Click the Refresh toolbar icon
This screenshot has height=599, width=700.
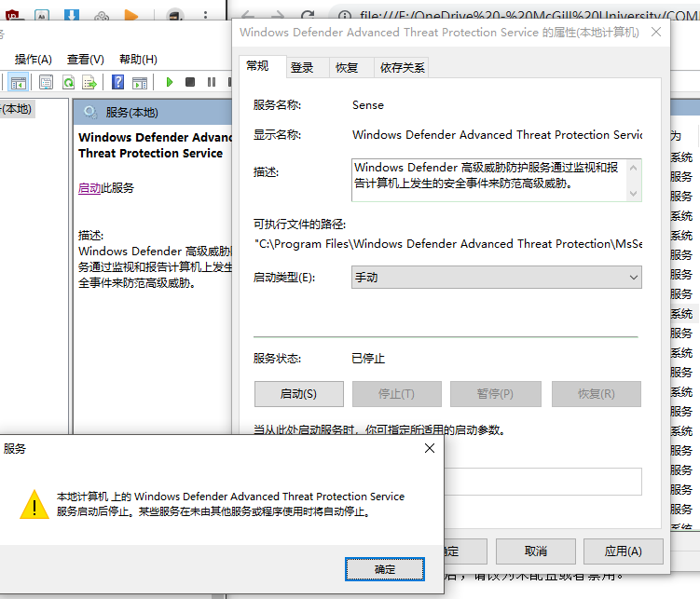(x=68, y=83)
